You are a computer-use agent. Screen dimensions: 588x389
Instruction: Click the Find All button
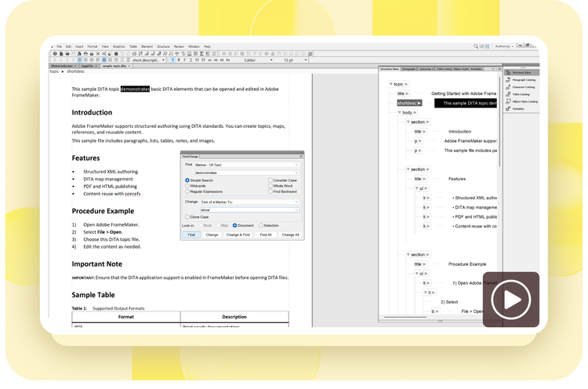coord(266,234)
